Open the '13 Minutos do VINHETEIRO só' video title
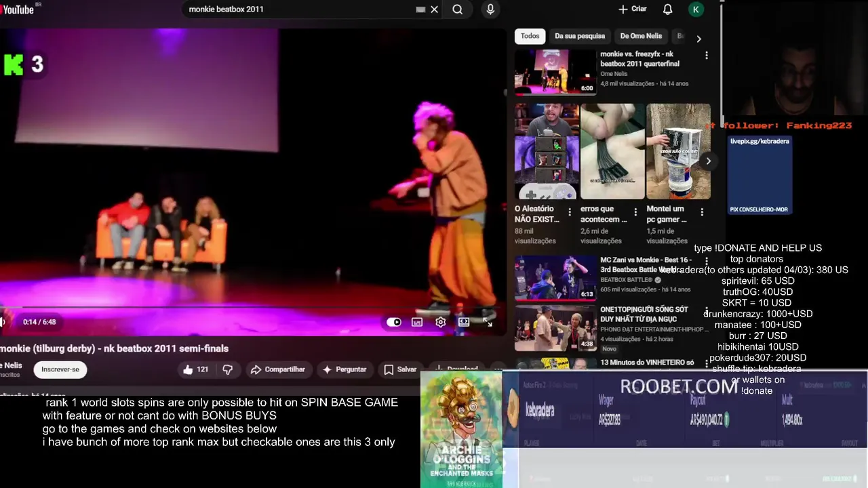868x488 pixels. point(647,363)
